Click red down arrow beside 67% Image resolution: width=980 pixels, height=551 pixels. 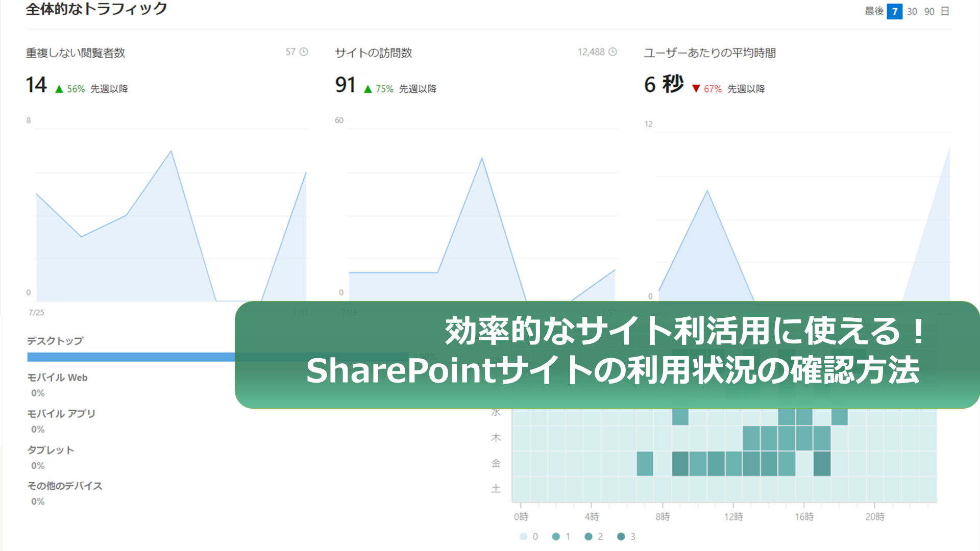tap(696, 89)
